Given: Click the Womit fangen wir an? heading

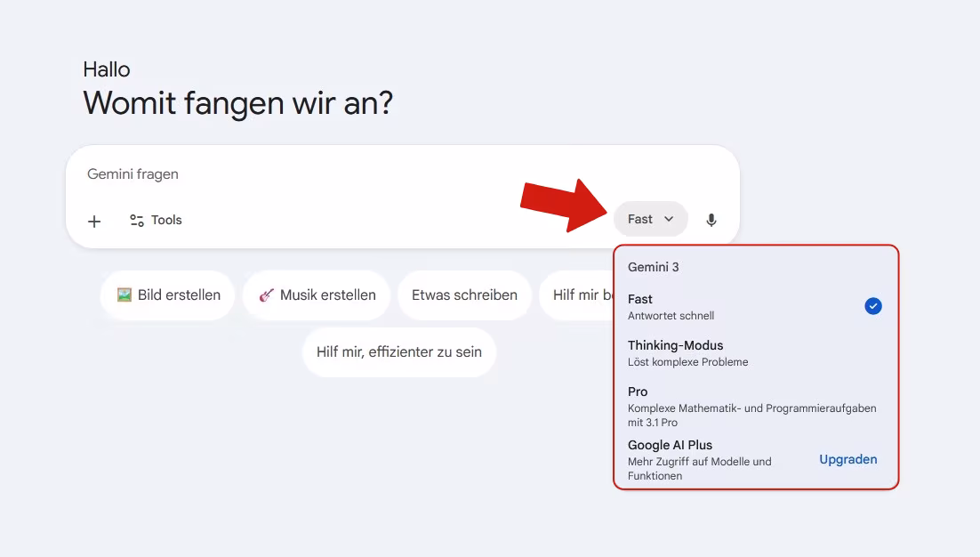Looking at the screenshot, I should click(237, 103).
